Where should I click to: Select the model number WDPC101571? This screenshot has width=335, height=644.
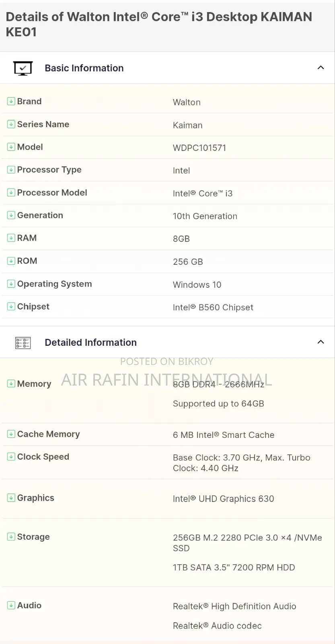point(199,148)
